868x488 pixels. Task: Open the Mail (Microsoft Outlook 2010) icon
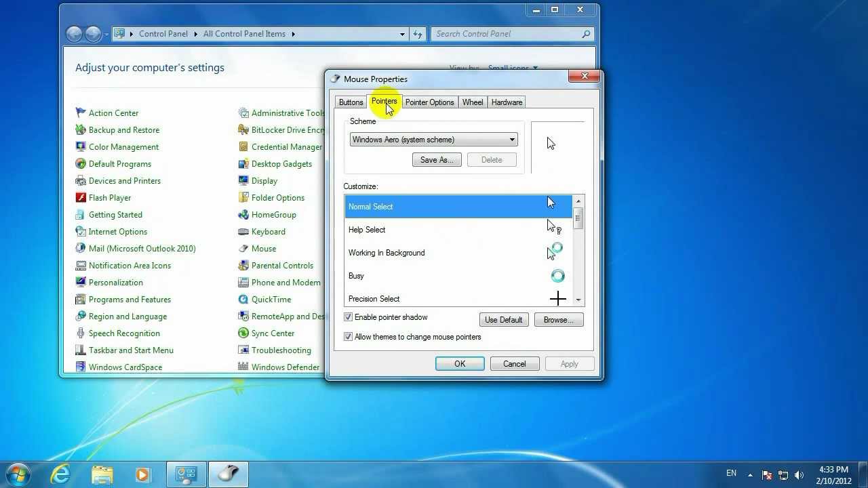(81, 249)
